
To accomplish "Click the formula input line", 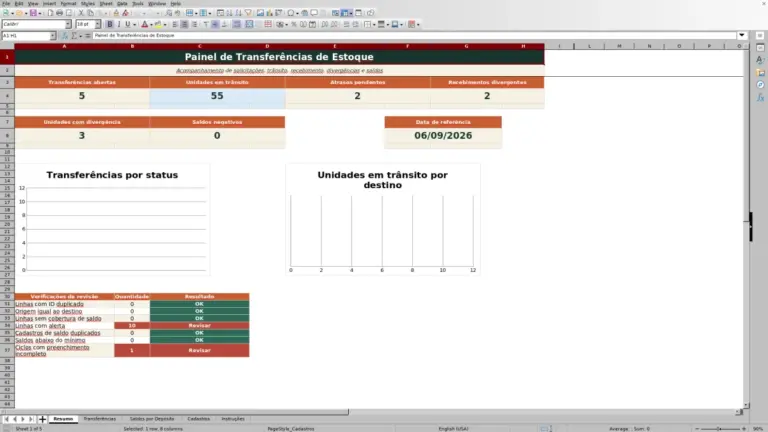I will 414,35.
